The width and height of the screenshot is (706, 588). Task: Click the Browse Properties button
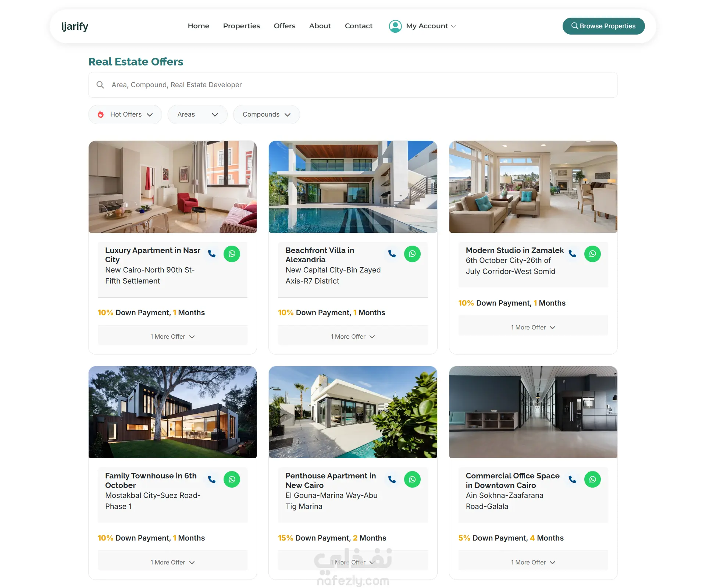pos(604,26)
